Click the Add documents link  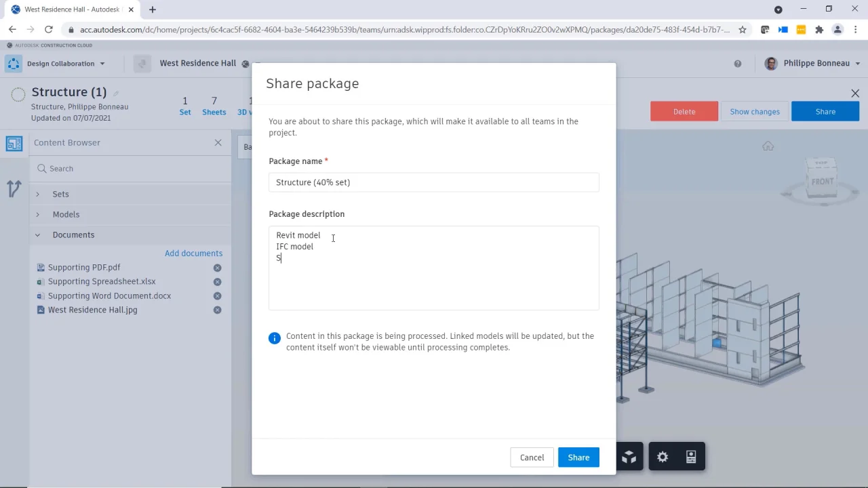tap(193, 253)
